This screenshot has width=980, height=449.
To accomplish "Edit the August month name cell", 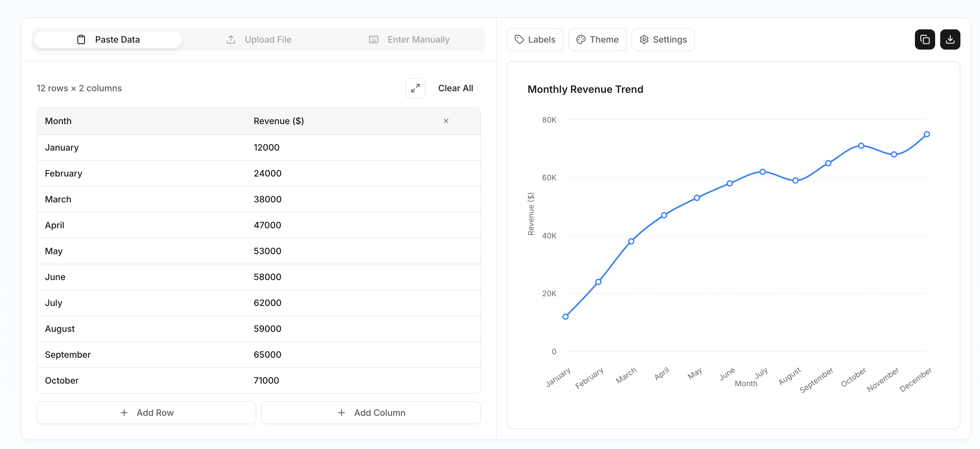I will click(x=60, y=328).
